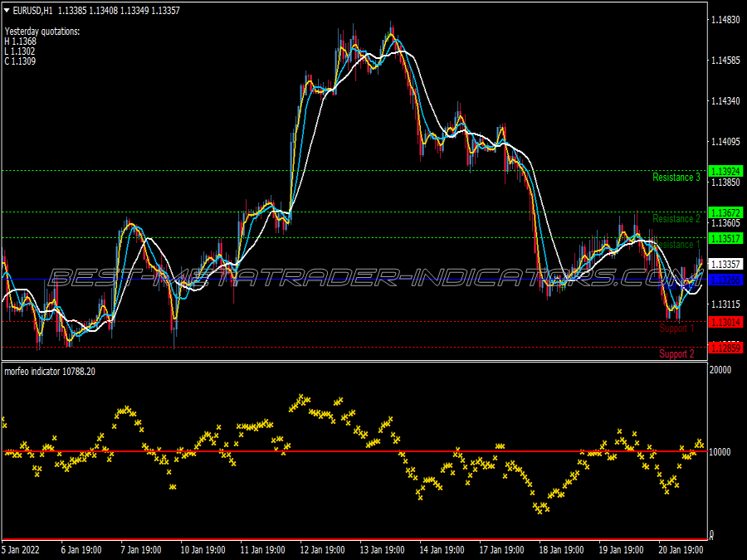Image resolution: width=747 pixels, height=560 pixels.
Task: Select the 'Support 2' level label
Action: [676, 353]
